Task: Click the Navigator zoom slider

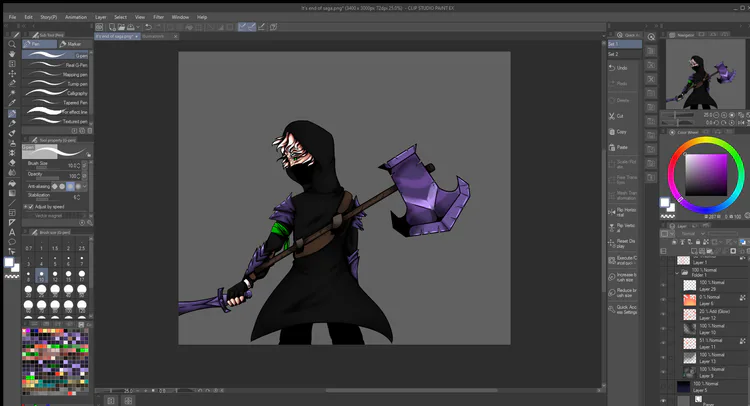Action: tap(677, 115)
